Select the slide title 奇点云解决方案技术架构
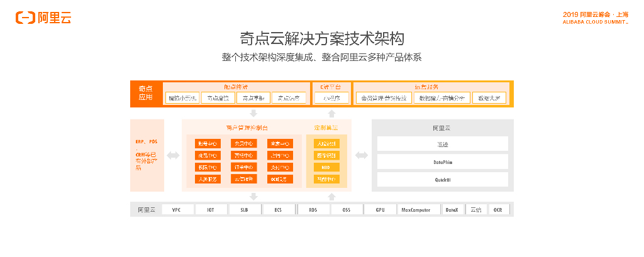The image size is (644, 257). point(322,39)
